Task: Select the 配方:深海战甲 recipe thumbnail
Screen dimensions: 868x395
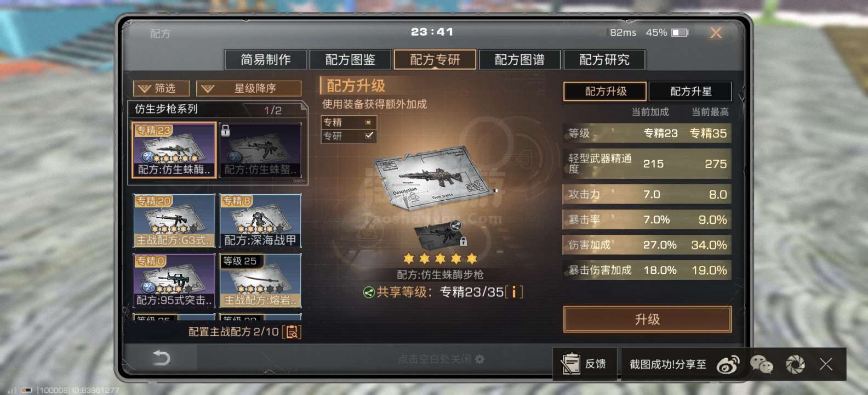Action: tap(260, 221)
